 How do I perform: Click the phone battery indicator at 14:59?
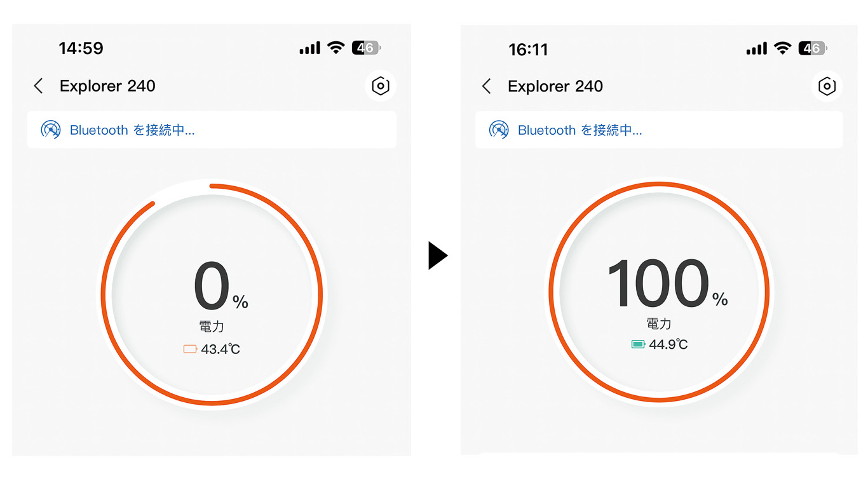point(366,48)
